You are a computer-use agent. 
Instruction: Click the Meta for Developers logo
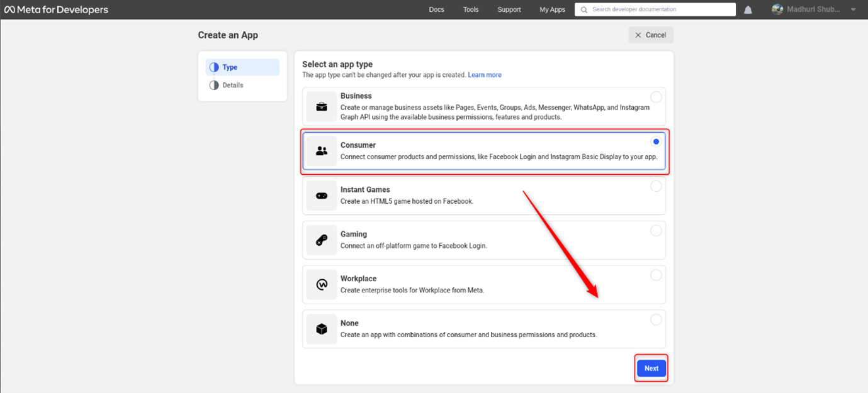point(56,9)
